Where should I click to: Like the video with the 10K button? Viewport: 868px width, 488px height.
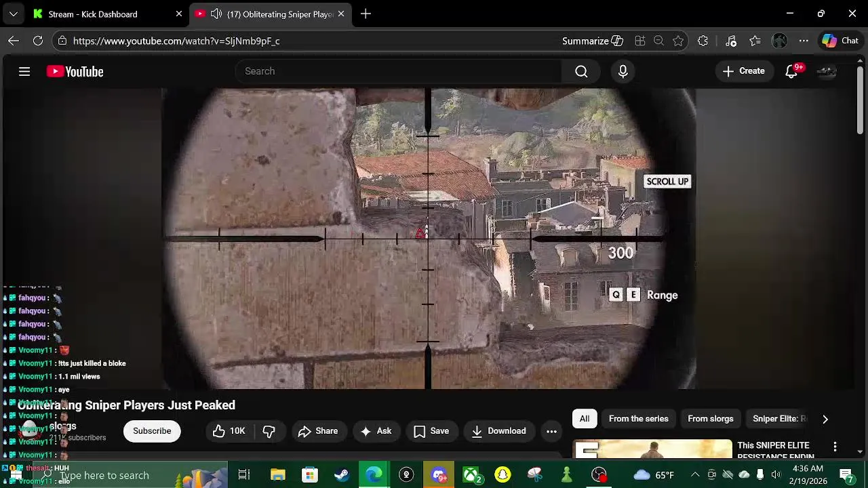pos(229,431)
